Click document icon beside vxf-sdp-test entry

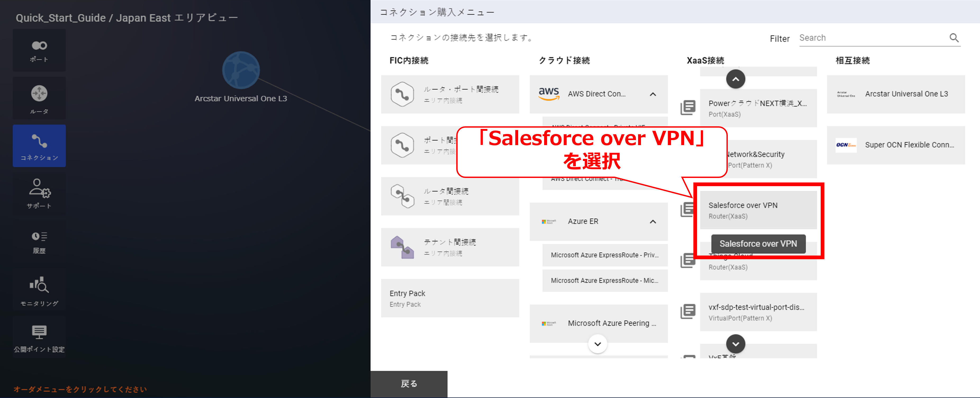[688, 312]
